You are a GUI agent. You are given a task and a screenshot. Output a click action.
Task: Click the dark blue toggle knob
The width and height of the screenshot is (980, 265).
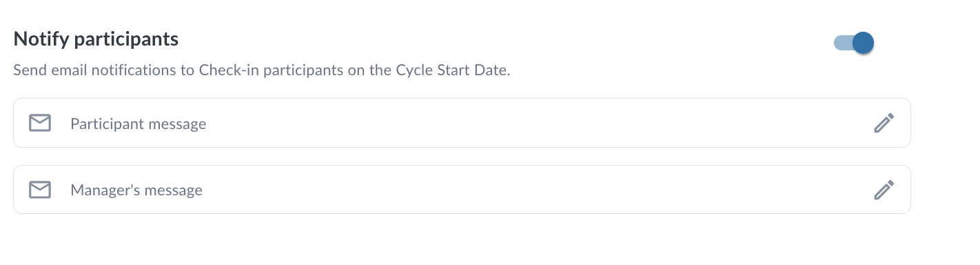coord(864,43)
